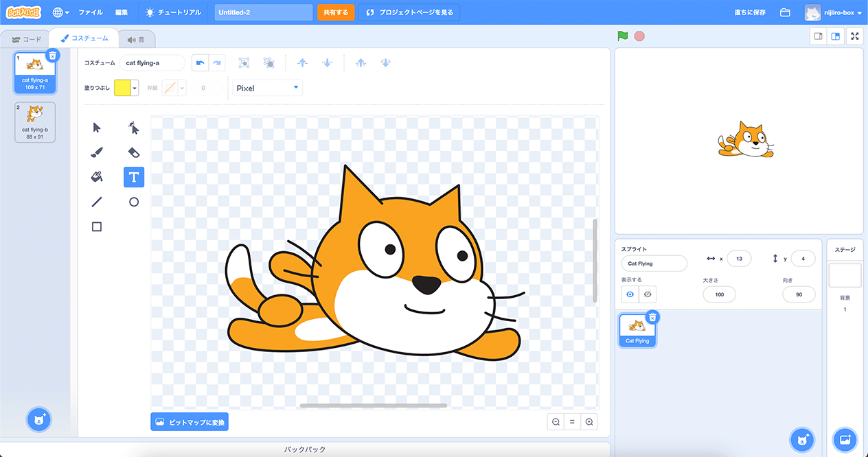Open the language globe dropdown
Screen dimensions: 868x457
click(60, 12)
